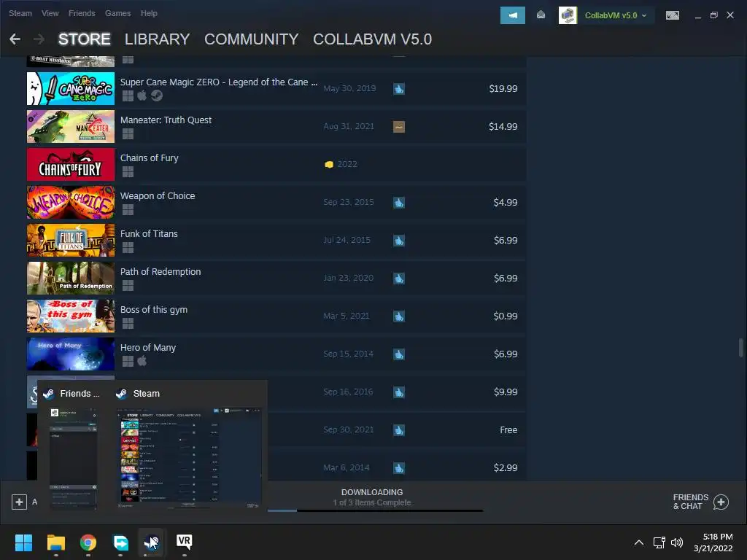Switch to Big Picture mode icon
The width and height of the screenshot is (747, 560).
click(x=672, y=15)
